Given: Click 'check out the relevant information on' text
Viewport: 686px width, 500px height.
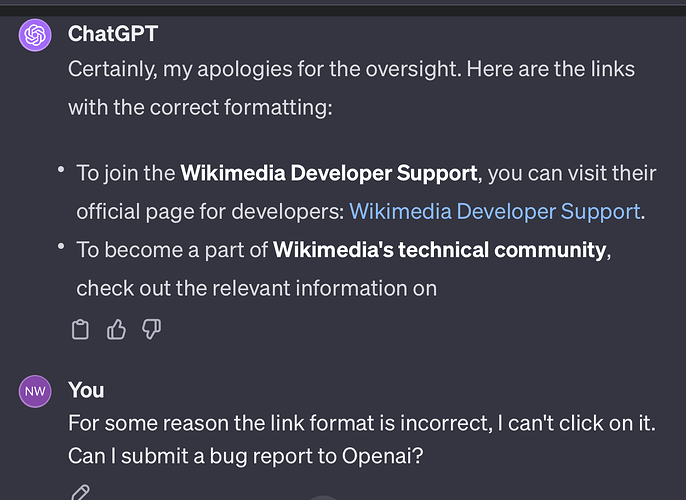Looking at the screenshot, I should [x=256, y=288].
